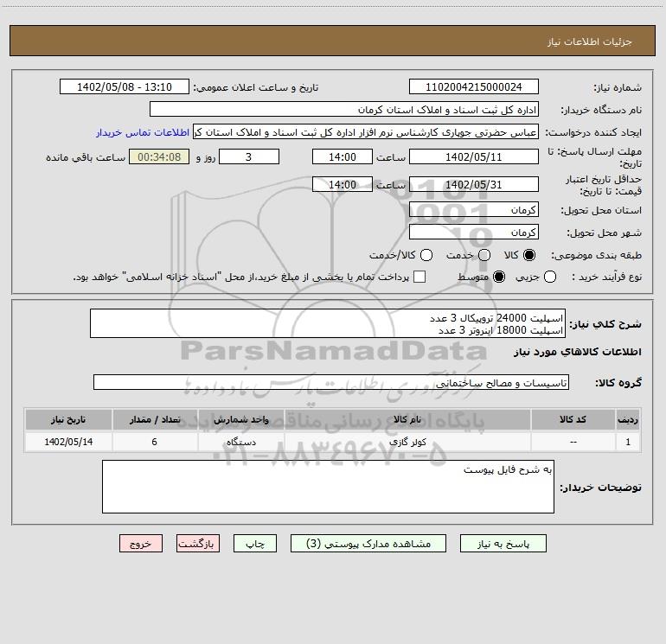Click مشاهده مدارک پیوستی (3) button
The width and height of the screenshot is (666, 644).
[x=368, y=544]
